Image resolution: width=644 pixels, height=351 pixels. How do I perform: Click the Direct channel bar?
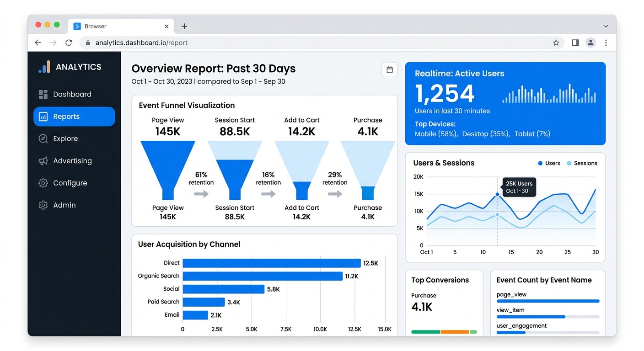pyautogui.click(x=272, y=263)
